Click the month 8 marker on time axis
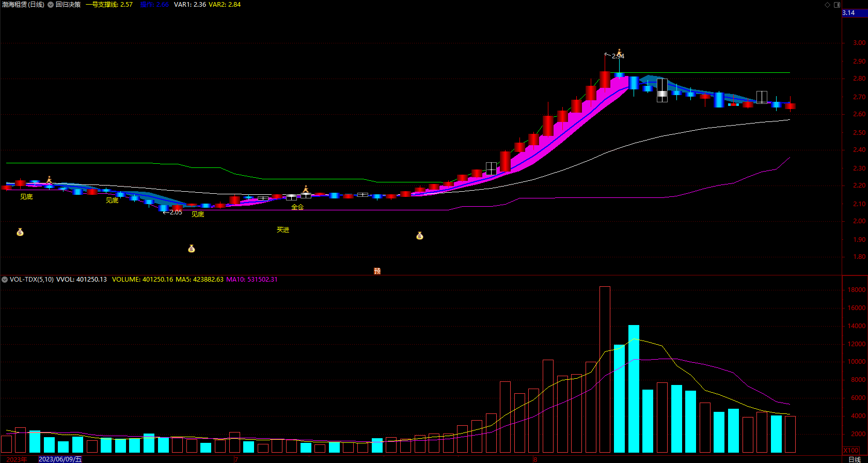This screenshot has width=868, height=463. coord(535,459)
